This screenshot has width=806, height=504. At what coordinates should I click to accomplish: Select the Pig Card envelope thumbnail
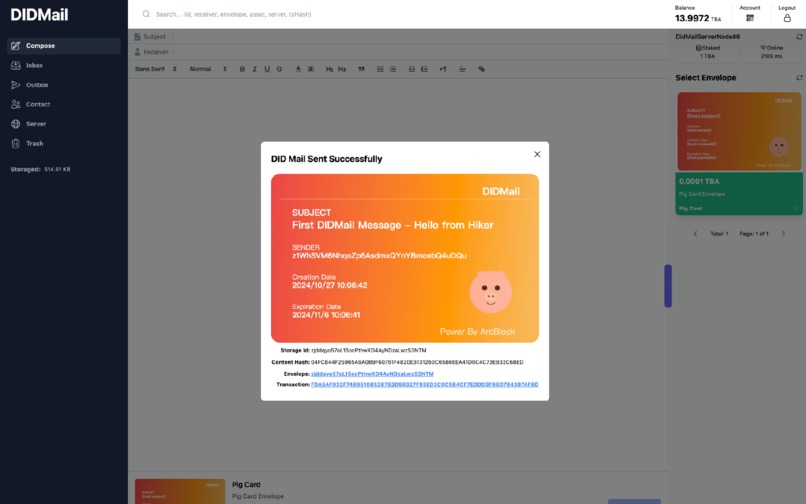pos(739,131)
